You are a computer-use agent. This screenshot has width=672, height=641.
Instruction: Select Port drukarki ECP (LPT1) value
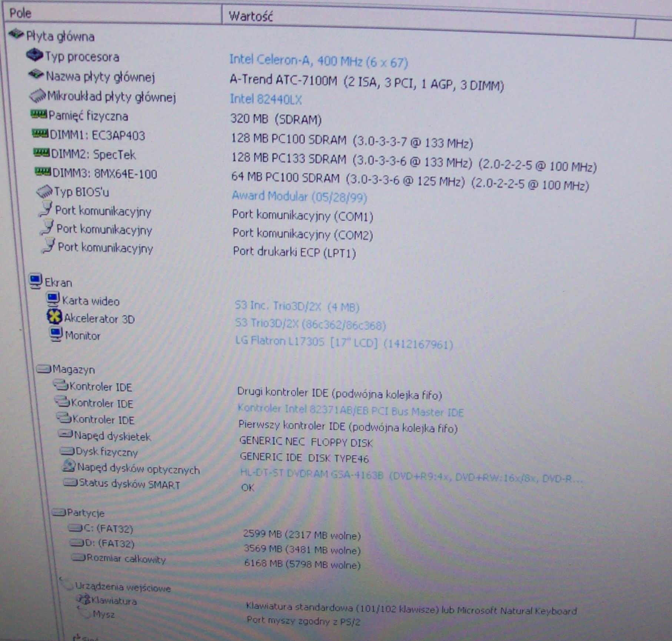pos(295,252)
